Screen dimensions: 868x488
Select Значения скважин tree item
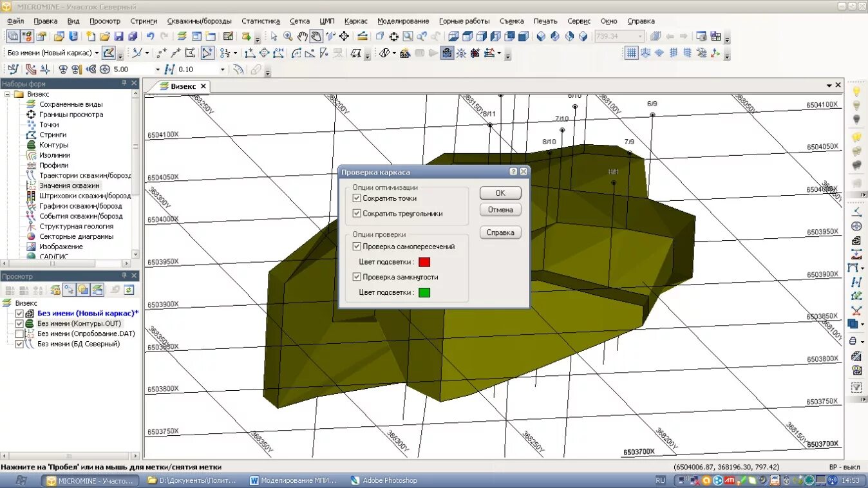pyautogui.click(x=70, y=185)
